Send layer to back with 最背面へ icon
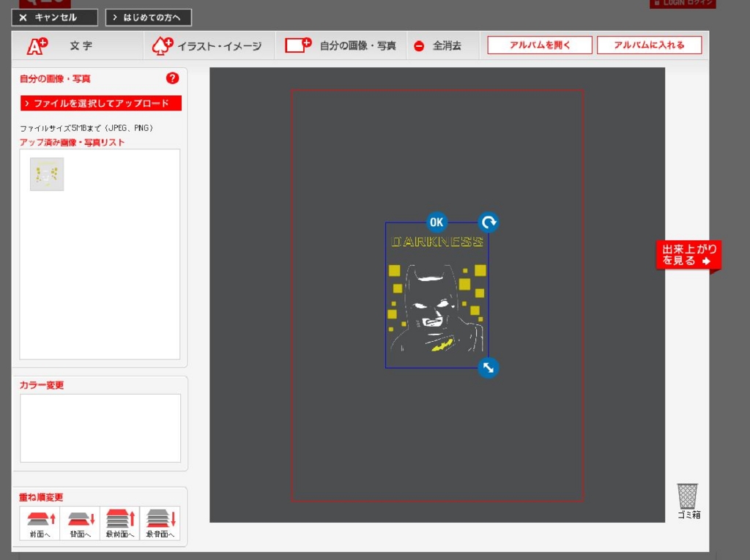Viewport: 750px width, 560px height. tap(160, 523)
